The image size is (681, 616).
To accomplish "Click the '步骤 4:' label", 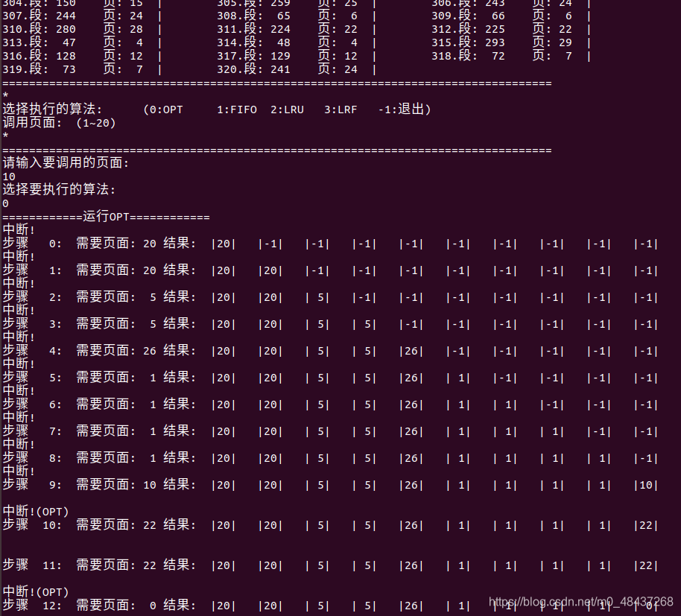I will (x=32, y=351).
